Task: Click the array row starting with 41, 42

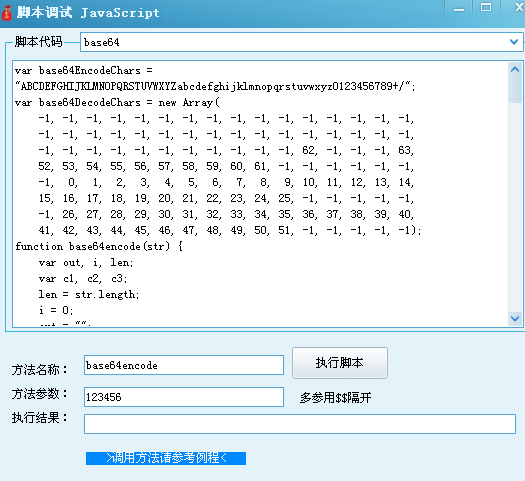Action: (229, 230)
